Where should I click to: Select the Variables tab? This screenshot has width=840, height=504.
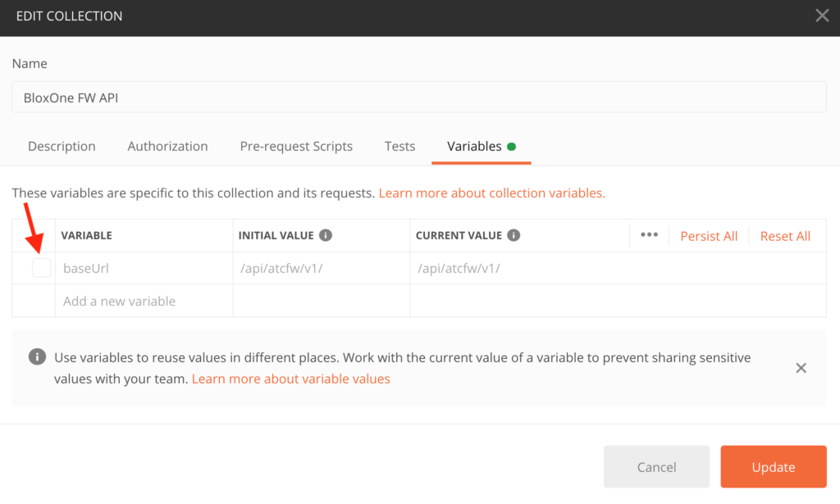(474, 147)
